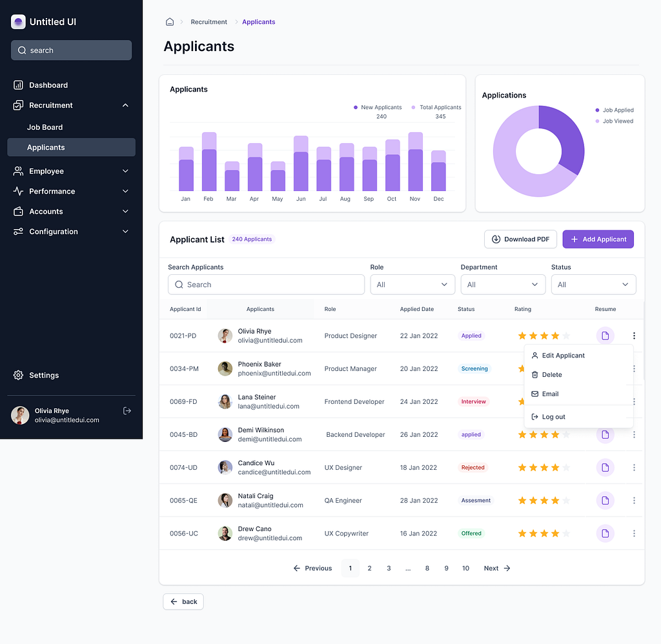Open the Department filter dropdown
The height and width of the screenshot is (644, 661).
tap(503, 284)
